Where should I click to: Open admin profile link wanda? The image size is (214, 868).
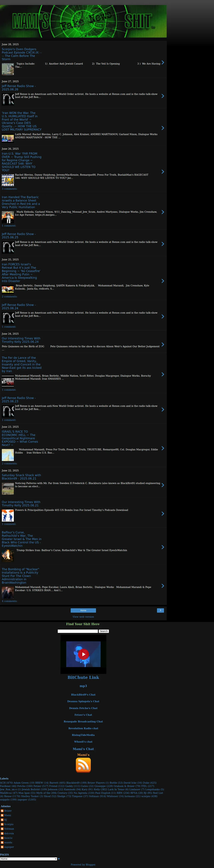(8, 842)
